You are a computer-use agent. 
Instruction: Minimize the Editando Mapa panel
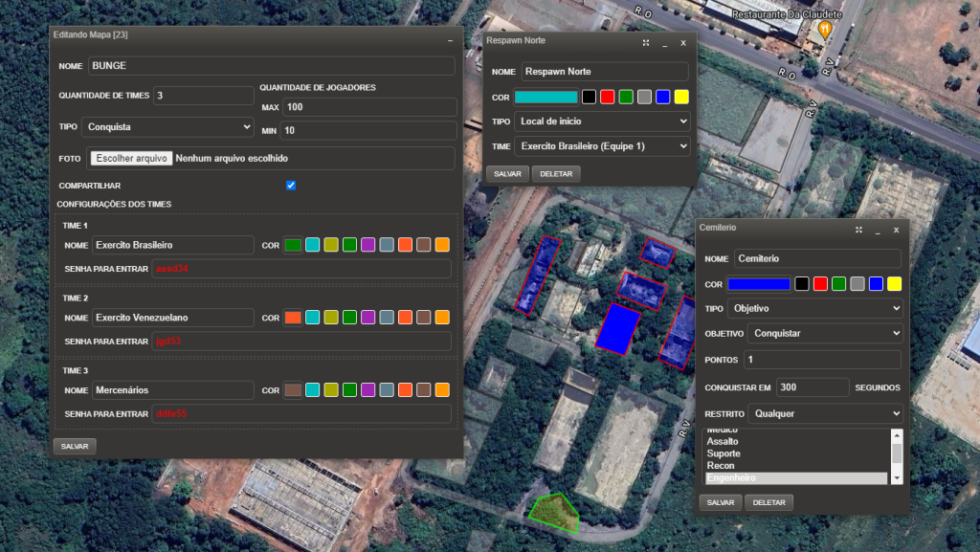coord(450,41)
